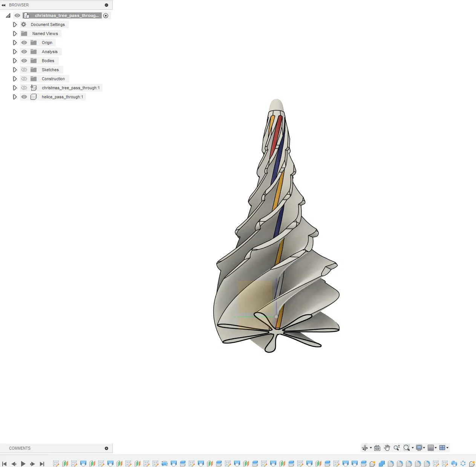
Task: Collapse the root christmas_tree_pass_through node
Action: 8,15
